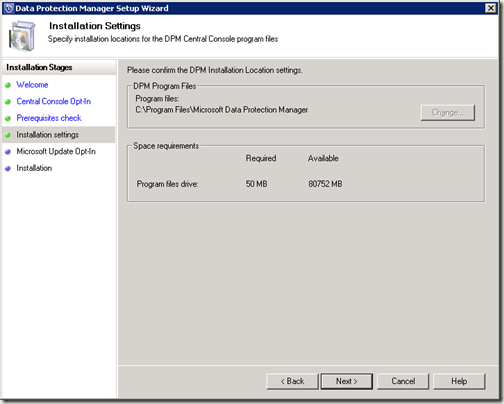This screenshot has height=404, width=504.
Task: Click the blue bullet beside Installation stage
Action: [x=8, y=168]
